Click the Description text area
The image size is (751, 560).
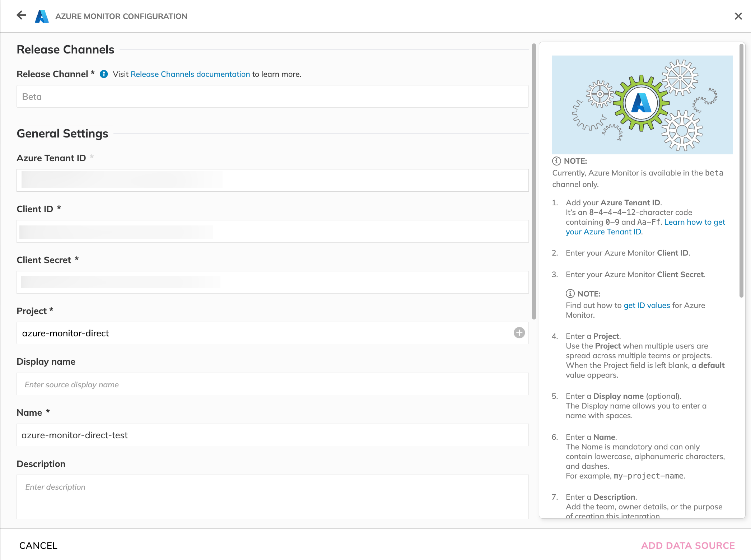[272, 497]
